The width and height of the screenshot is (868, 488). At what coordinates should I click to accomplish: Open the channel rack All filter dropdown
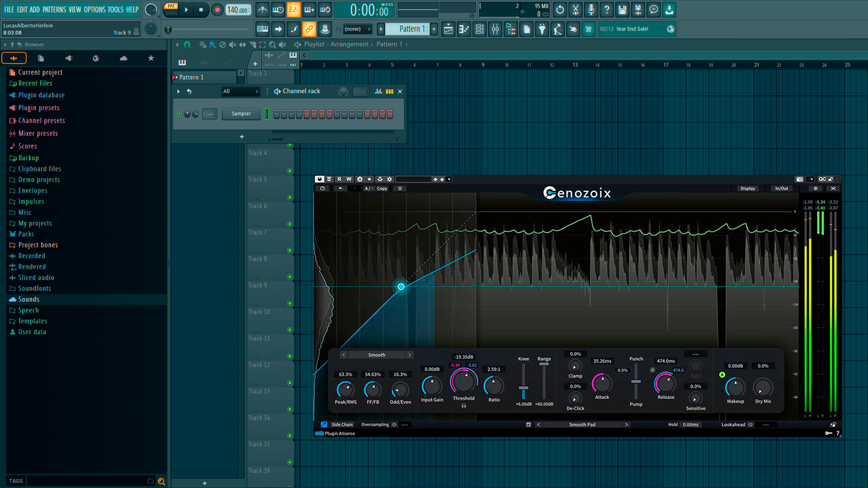point(240,91)
